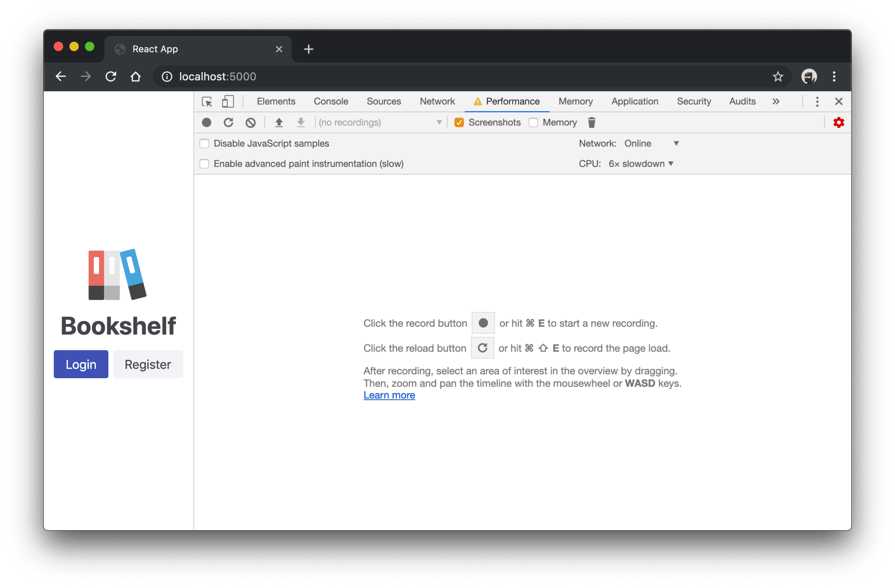Image resolution: width=895 pixels, height=588 pixels.
Task: Open the DevTools three-dot customize menu
Action: 818,102
